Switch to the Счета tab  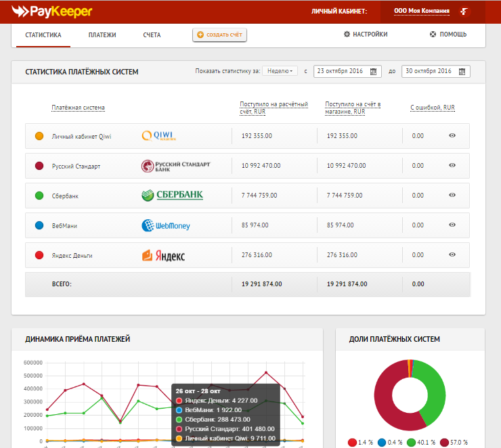click(x=152, y=35)
